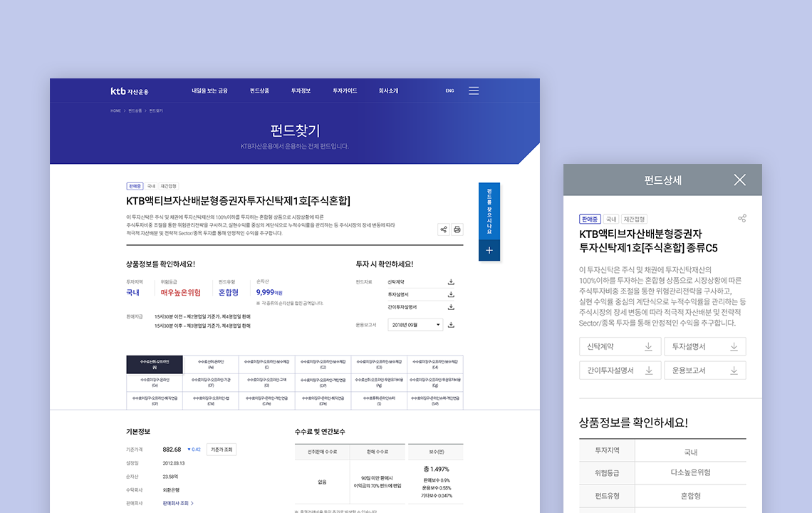The height and width of the screenshot is (513, 812).
Task: Download 운용보고서 in the 펀드상세 panel
Action: (x=705, y=370)
